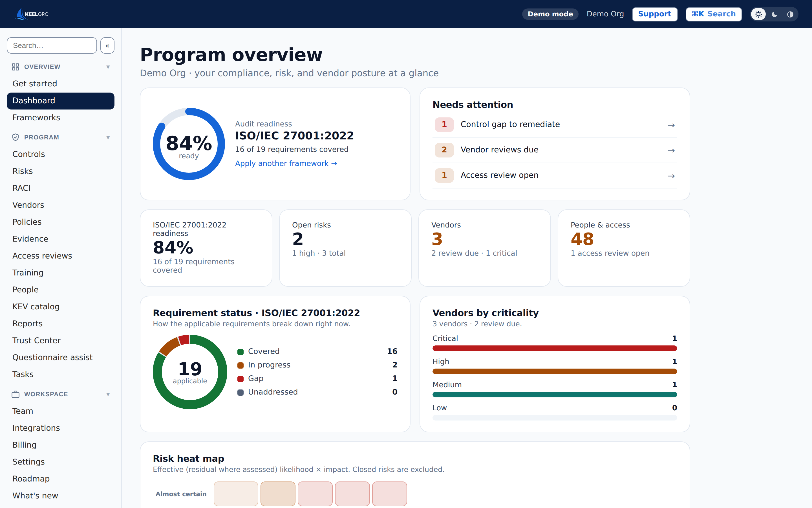Click the gray Unaddressed legend swatch
Viewport: 812px width, 508px height.
point(240,392)
